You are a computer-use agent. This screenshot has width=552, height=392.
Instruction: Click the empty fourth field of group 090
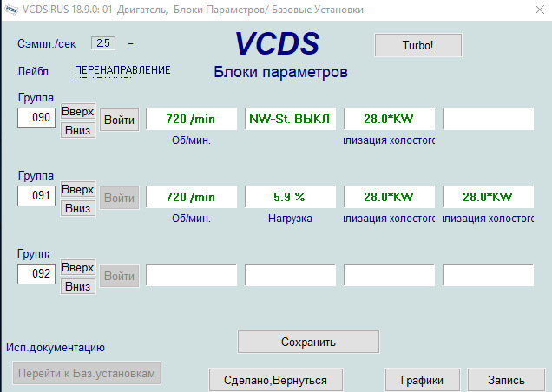coord(488,119)
